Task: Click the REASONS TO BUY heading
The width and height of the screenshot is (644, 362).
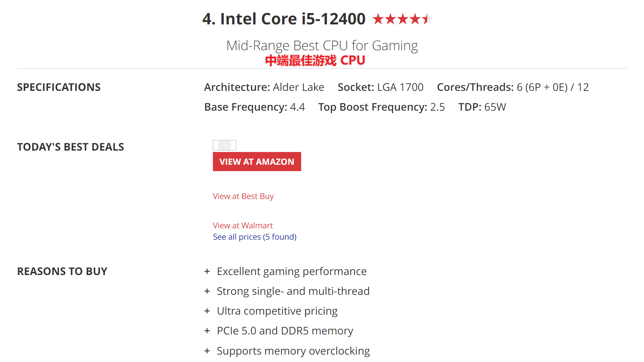Action: pos(62,271)
